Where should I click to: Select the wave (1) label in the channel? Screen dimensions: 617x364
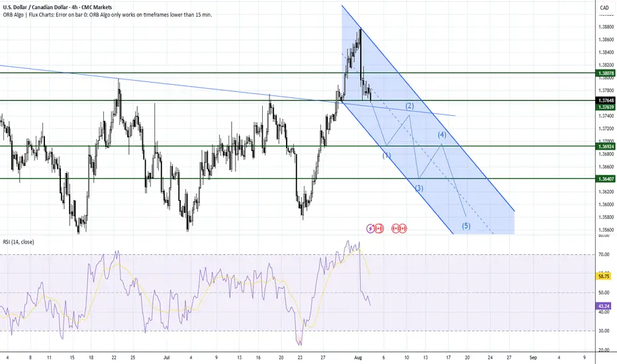click(x=387, y=155)
